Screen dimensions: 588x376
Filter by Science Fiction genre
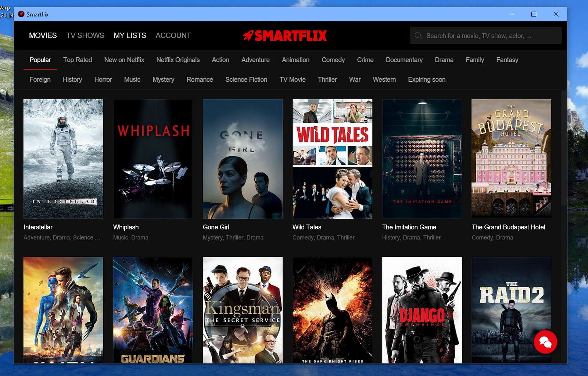(246, 79)
